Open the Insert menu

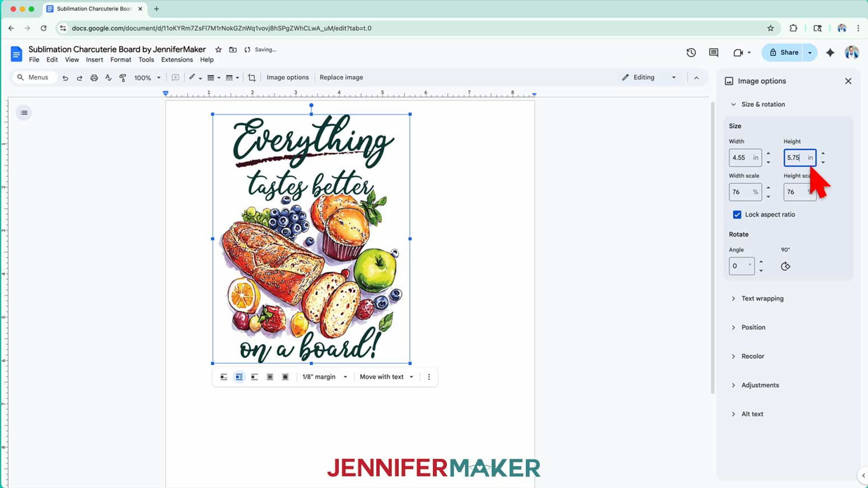click(94, 60)
